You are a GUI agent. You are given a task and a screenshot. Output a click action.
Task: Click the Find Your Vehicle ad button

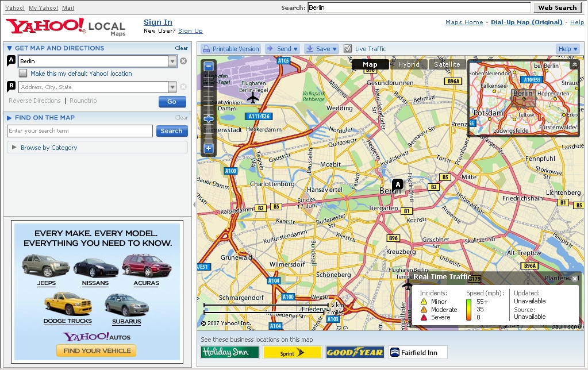[97, 350]
